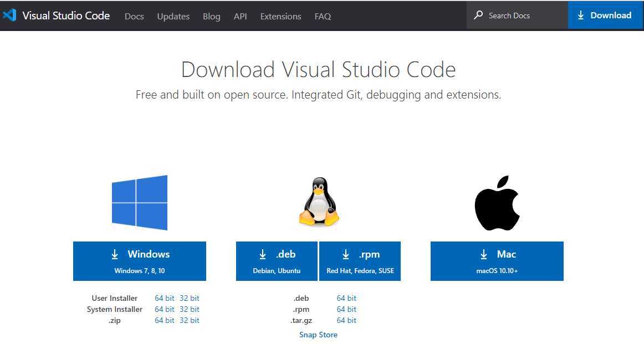Click the search magnifier icon

click(x=478, y=15)
